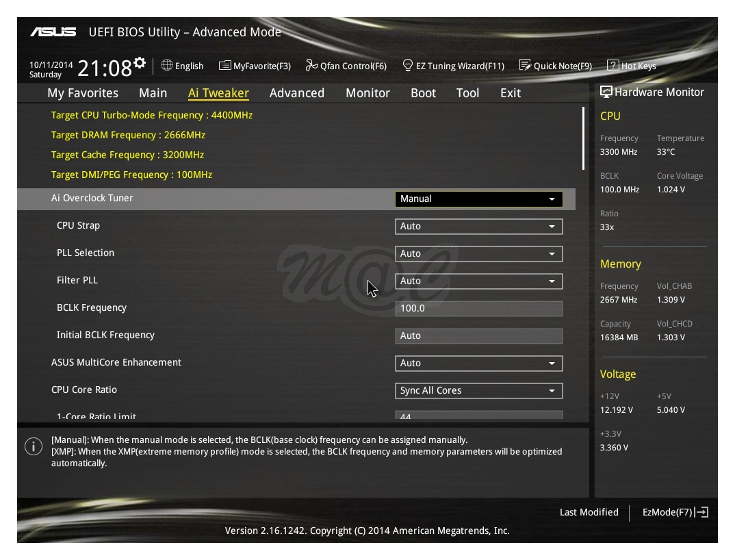The width and height of the screenshot is (735, 560).
Task: Click the BCLK Frequency label
Action: coord(92,307)
